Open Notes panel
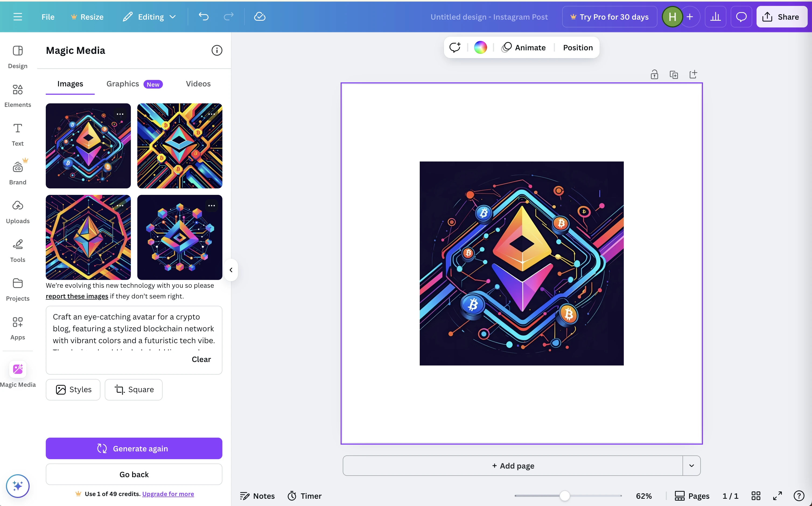This screenshot has width=812, height=506. (257, 496)
